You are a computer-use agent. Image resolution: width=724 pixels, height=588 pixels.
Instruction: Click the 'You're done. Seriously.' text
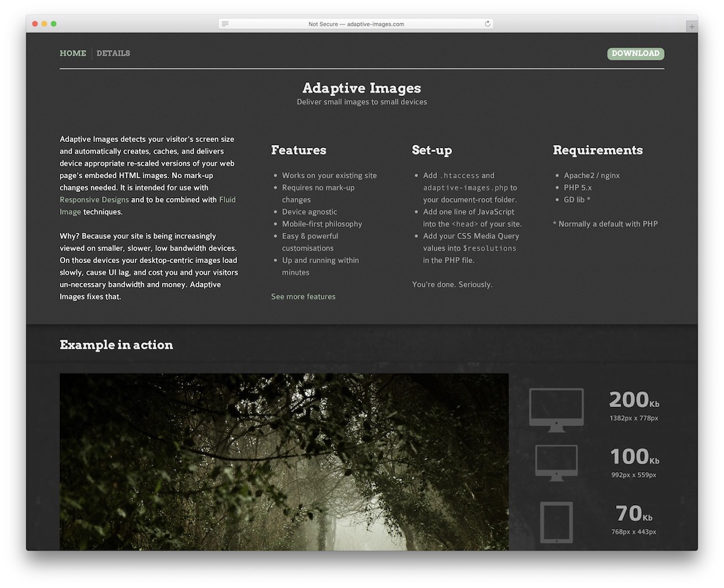452,284
